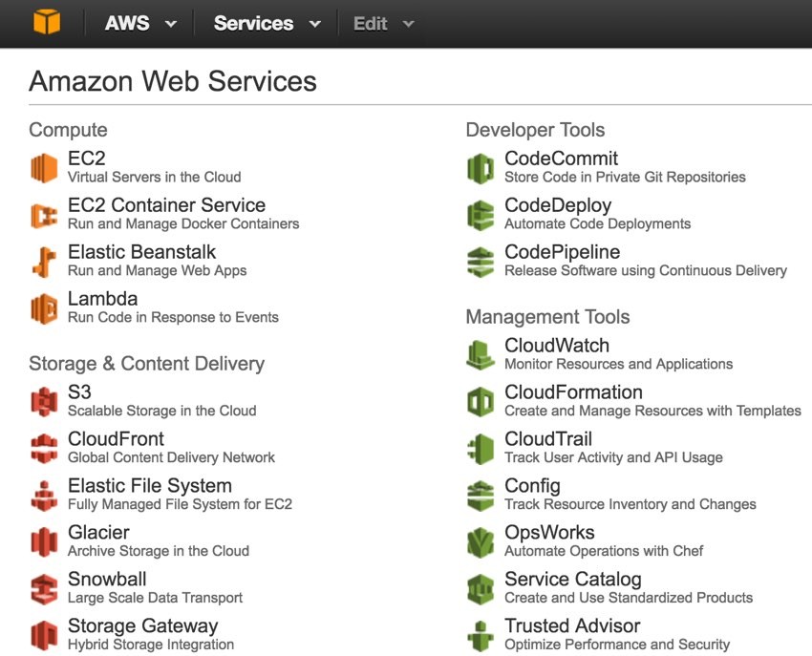The image size is (812, 656).
Task: Click 'Release Software using Continuous Delivery' text
Action: (646, 270)
